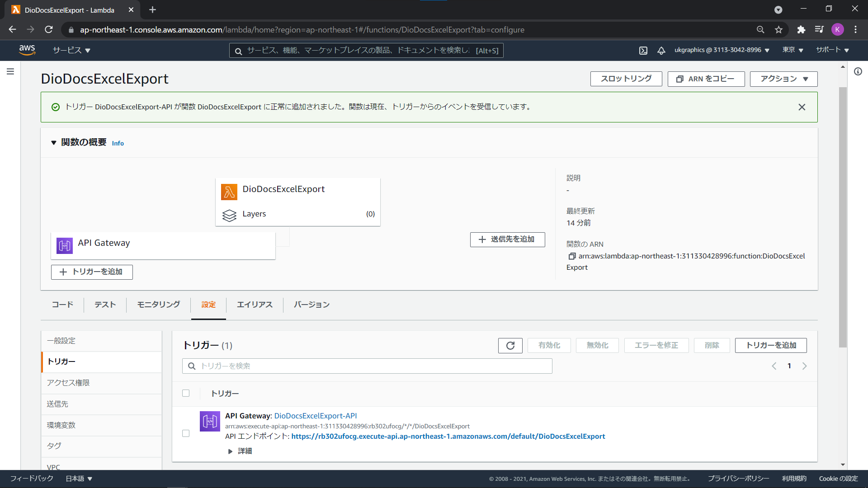
Task: Click the Layers stack icon
Action: [229, 216]
